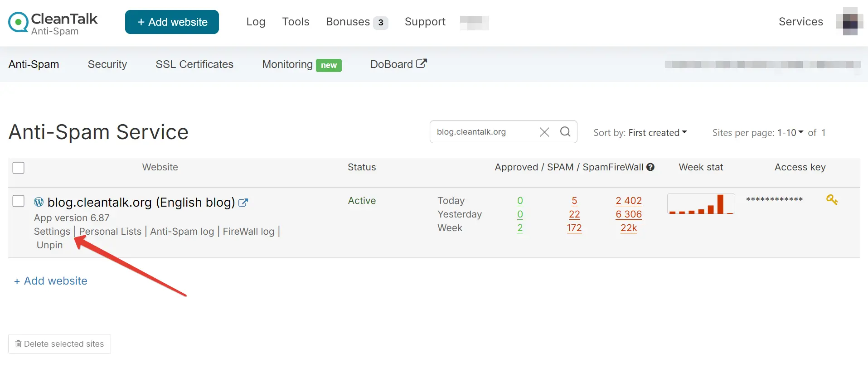Click Yesterday's approved count 0
Screen dimensions: 868x382
pos(520,214)
